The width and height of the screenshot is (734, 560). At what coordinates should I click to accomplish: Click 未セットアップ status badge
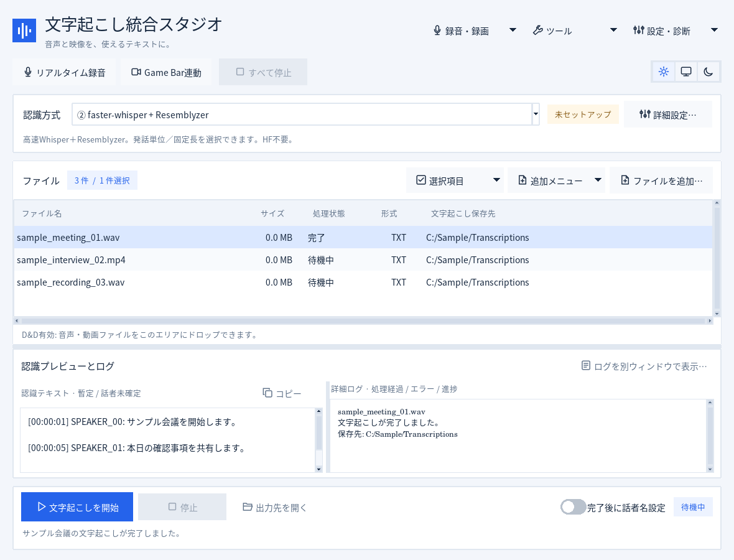583,114
